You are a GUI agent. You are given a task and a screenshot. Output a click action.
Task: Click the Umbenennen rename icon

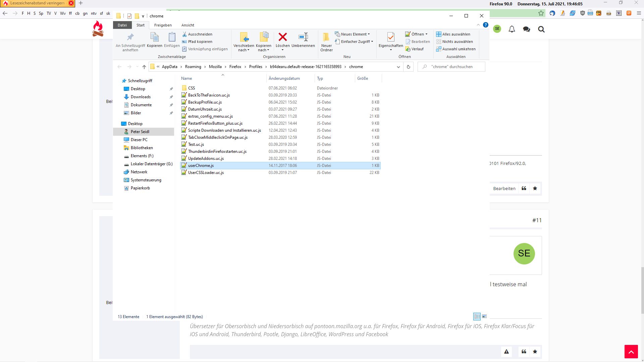303,37
